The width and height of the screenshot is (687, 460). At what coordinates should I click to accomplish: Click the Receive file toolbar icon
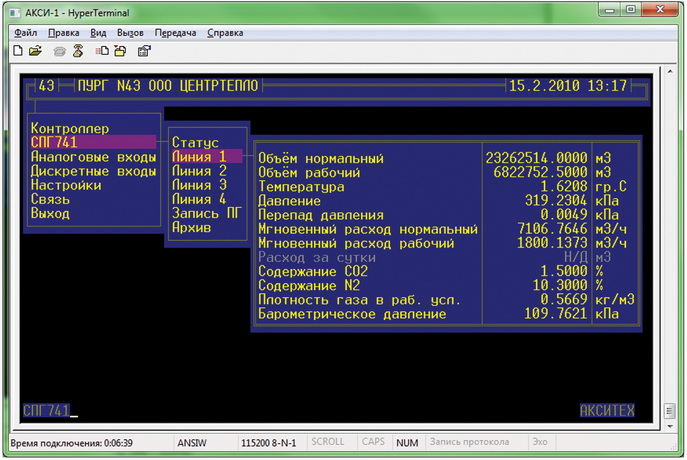pos(120,51)
